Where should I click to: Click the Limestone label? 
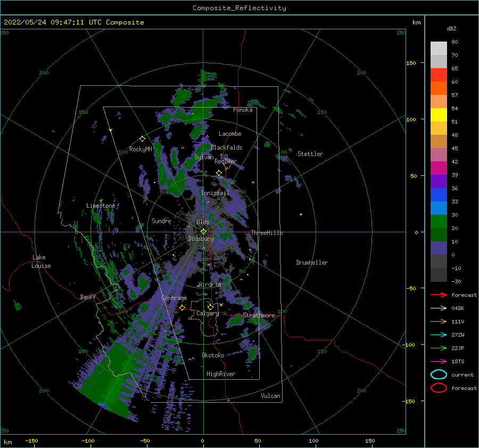pyautogui.click(x=101, y=206)
